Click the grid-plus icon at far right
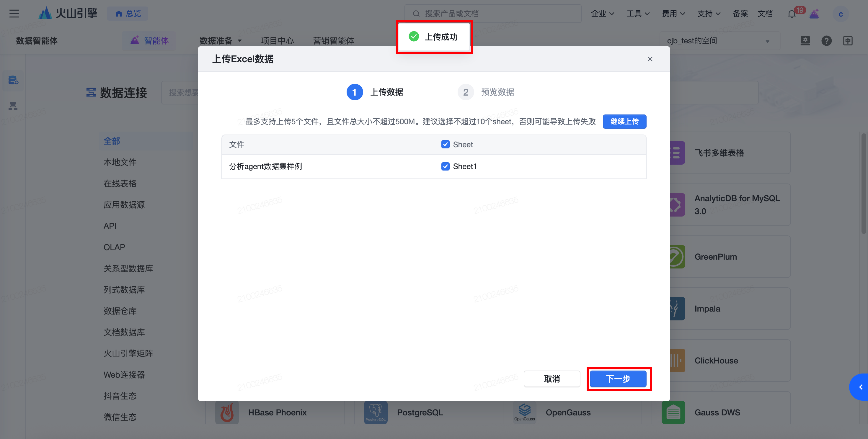 (847, 41)
